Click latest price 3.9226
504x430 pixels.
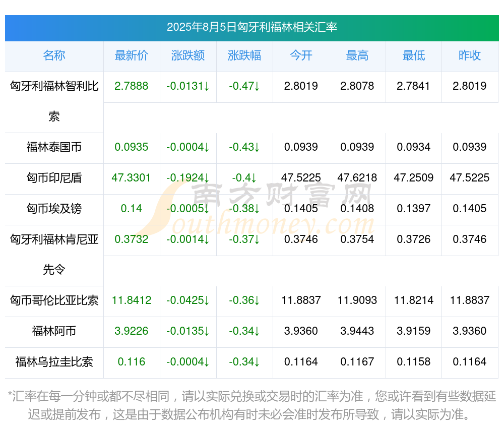click(132, 331)
